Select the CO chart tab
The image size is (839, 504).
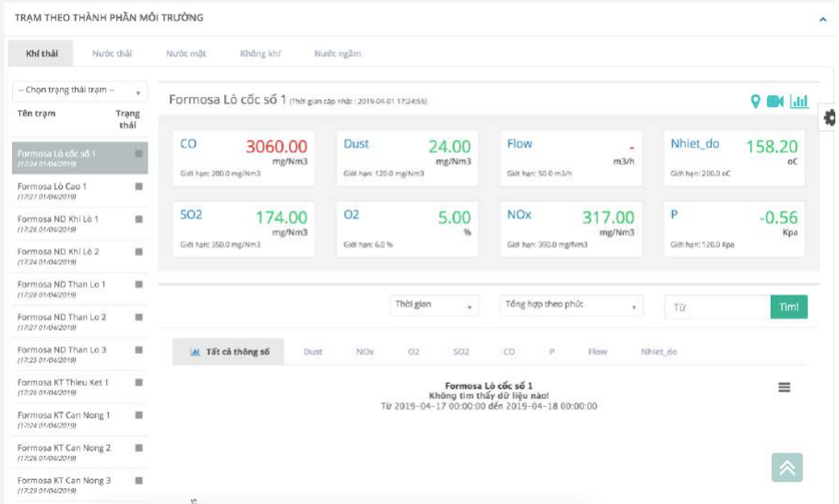[509, 352]
